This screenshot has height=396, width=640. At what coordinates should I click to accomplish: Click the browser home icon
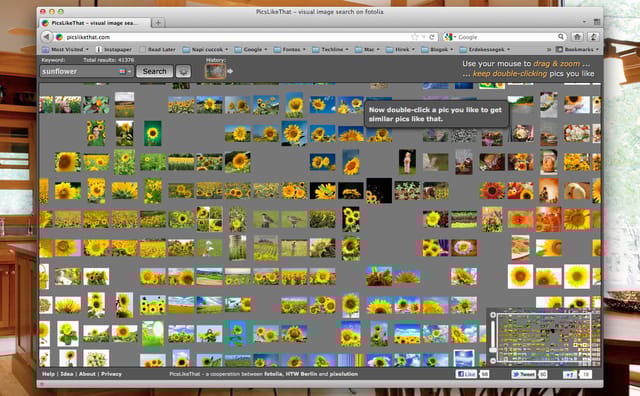[577, 37]
